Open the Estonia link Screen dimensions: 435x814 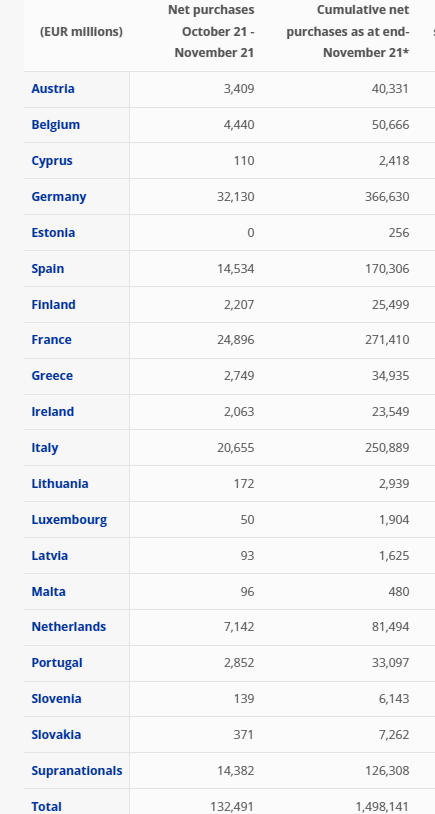[x=53, y=233]
